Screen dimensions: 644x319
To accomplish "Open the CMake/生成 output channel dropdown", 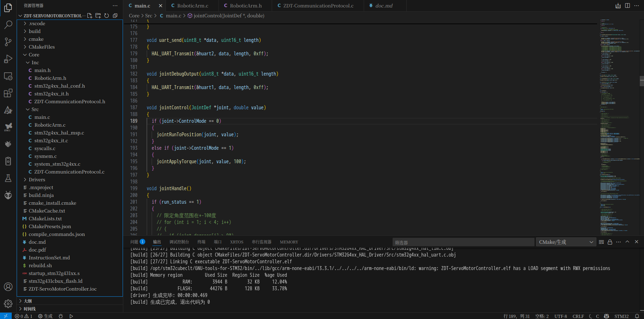I will click(566, 242).
